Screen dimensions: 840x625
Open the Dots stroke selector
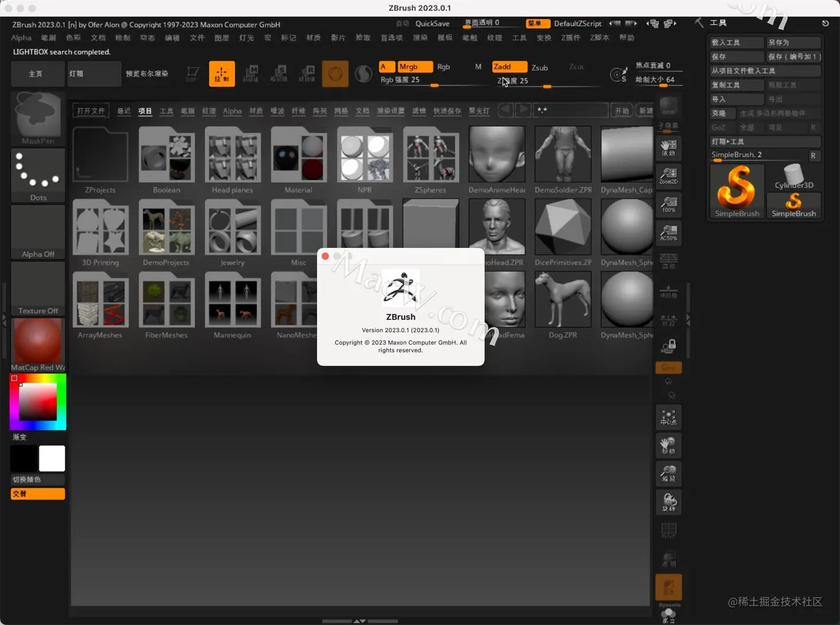point(38,175)
